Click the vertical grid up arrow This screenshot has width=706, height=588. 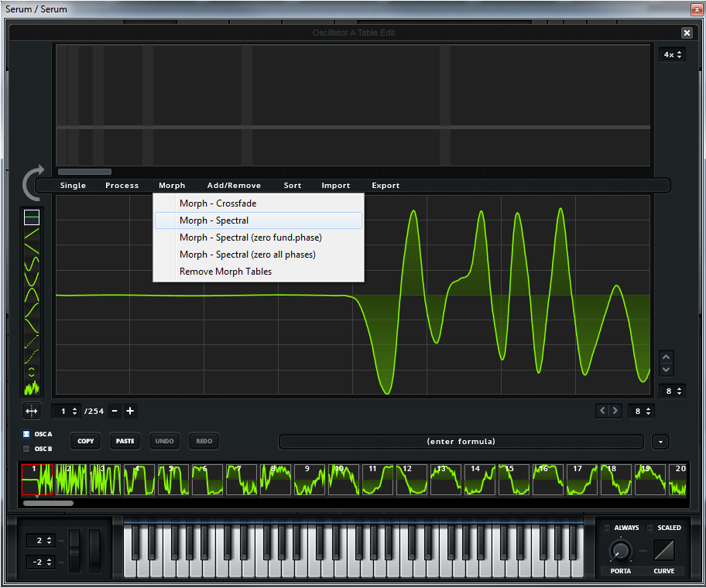[x=666, y=357]
